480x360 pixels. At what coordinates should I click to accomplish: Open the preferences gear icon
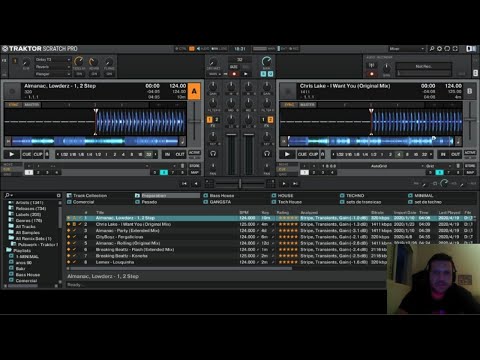click(x=440, y=49)
